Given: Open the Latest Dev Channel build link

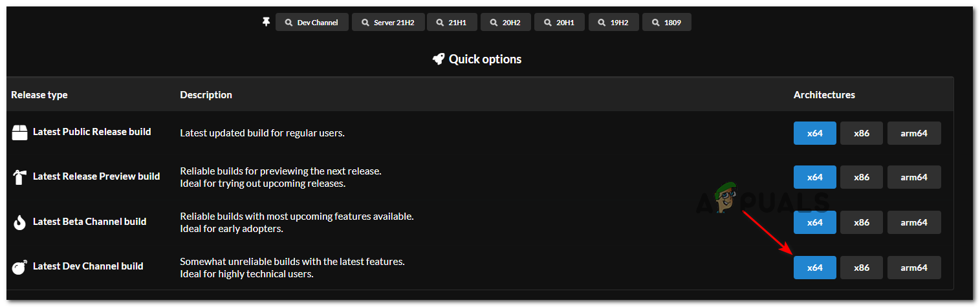Looking at the screenshot, I should coord(88,266).
